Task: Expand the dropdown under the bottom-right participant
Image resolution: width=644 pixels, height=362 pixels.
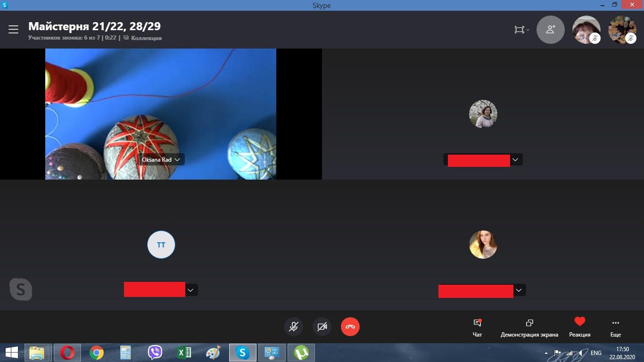Action: [x=519, y=290]
